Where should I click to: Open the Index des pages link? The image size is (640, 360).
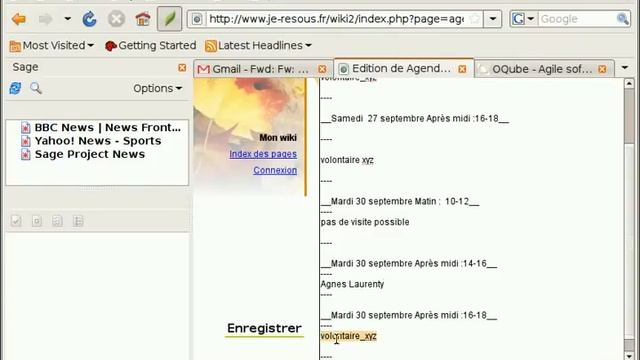[x=263, y=154]
